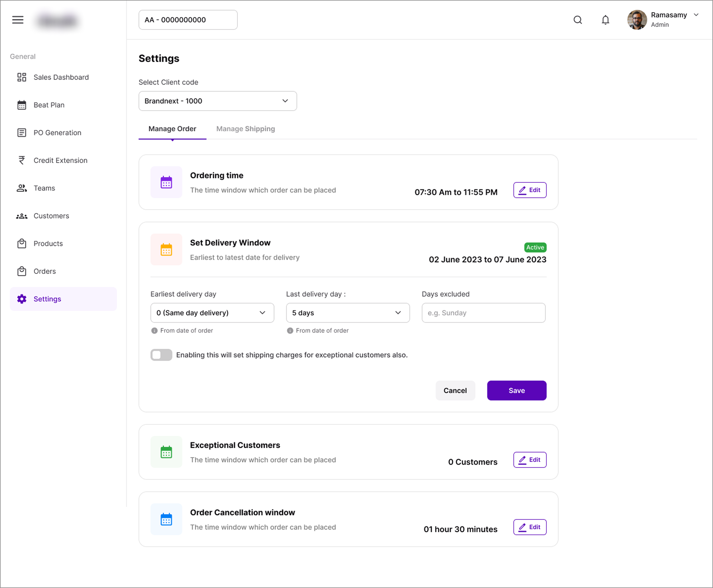Click the 01 hour 30 minutes value
Viewport: 713px width, 588px height.
click(460, 529)
